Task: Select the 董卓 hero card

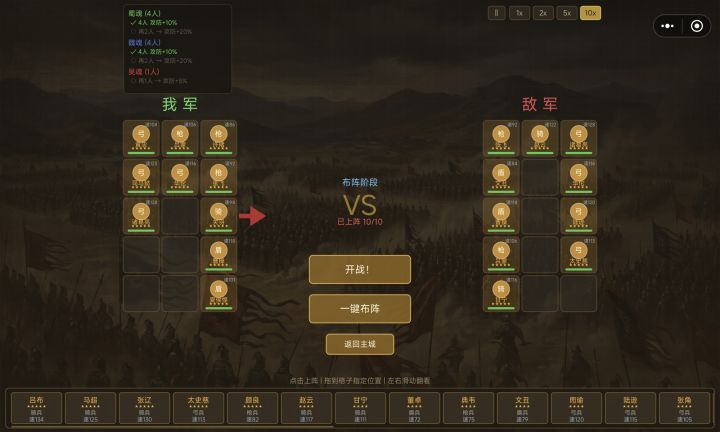Action: coord(414,408)
